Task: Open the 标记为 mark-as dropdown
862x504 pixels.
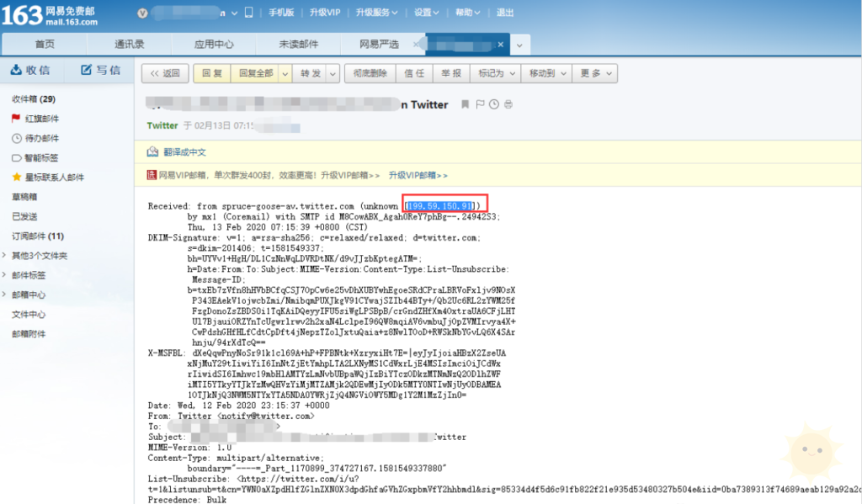Action: coord(496,74)
